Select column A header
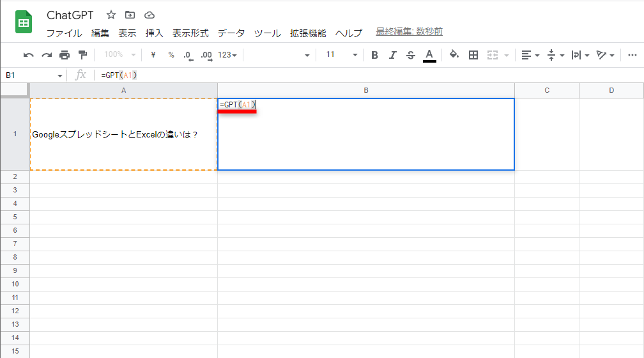The width and height of the screenshot is (644, 358). [x=124, y=90]
